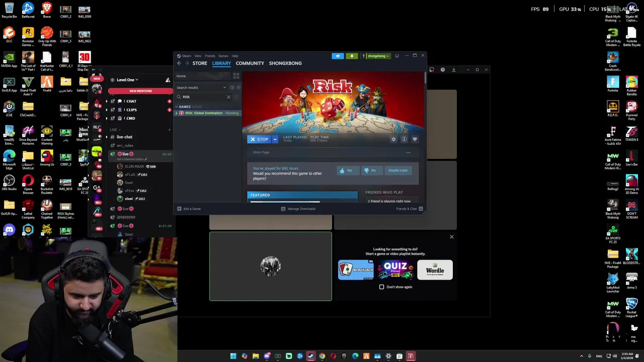Add RISK to favorites with heart icon

click(415, 139)
